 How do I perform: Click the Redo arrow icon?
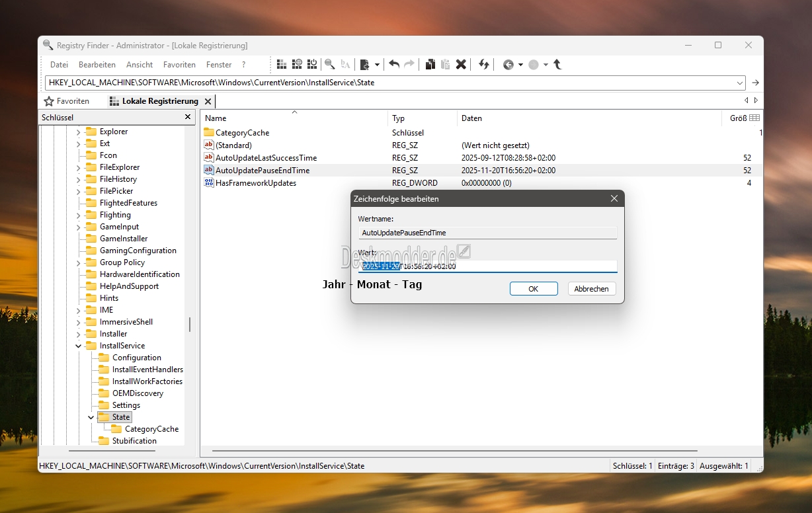[409, 64]
